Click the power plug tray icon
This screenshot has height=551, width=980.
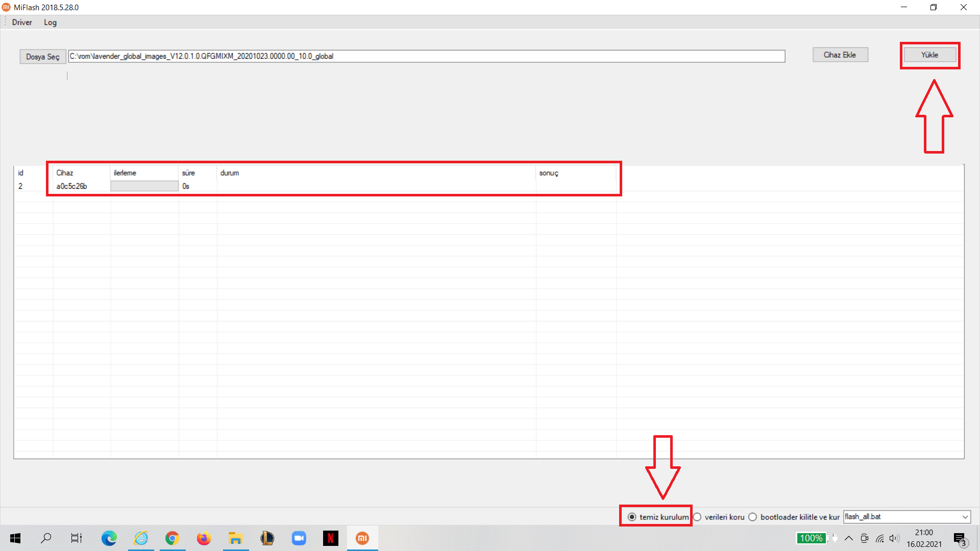tap(835, 538)
